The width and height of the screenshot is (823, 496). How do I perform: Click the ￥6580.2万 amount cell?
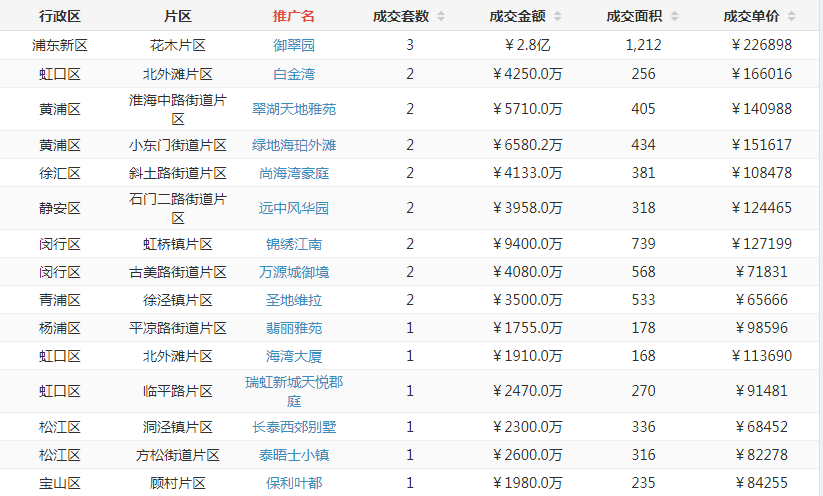[x=527, y=145]
